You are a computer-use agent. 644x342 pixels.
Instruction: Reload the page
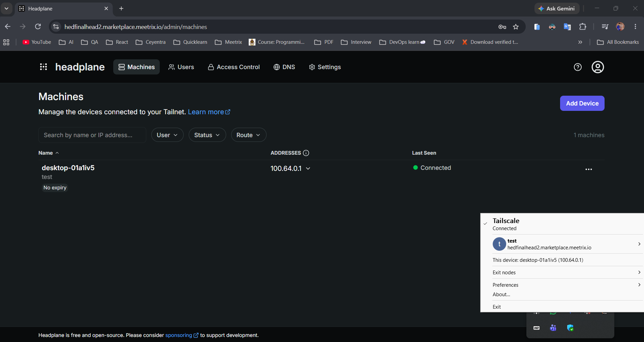point(38,27)
